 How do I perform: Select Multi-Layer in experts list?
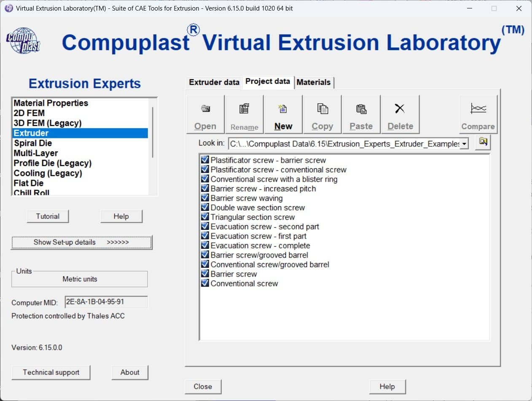pos(80,153)
